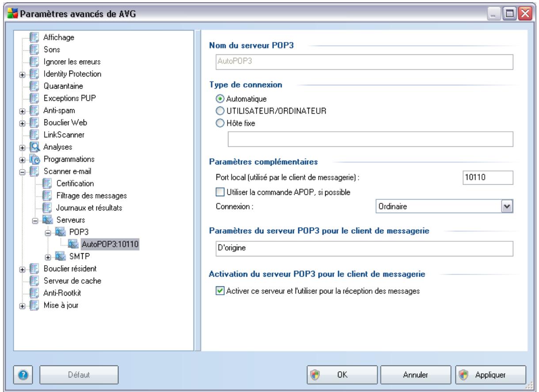Click the Bouclier Web item icon

34,122
